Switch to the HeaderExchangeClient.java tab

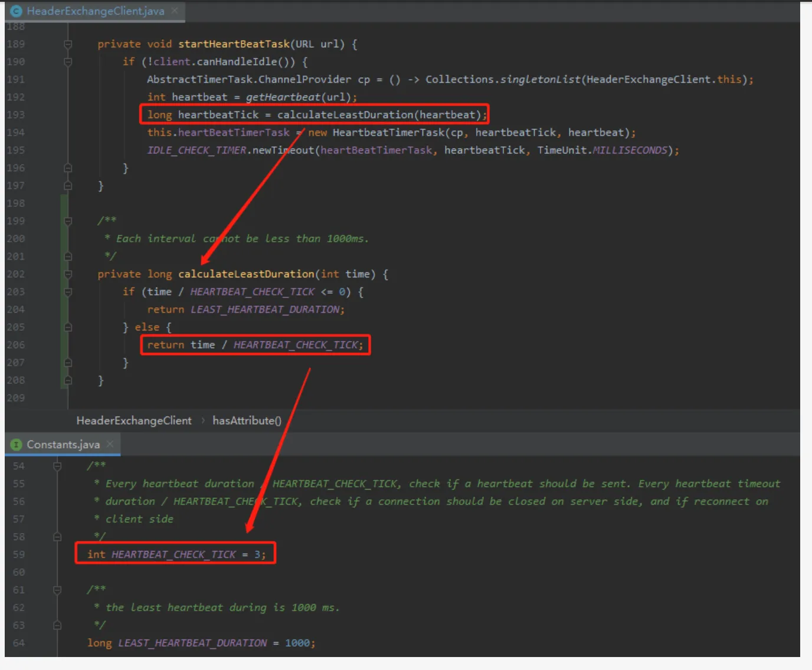[x=95, y=11]
